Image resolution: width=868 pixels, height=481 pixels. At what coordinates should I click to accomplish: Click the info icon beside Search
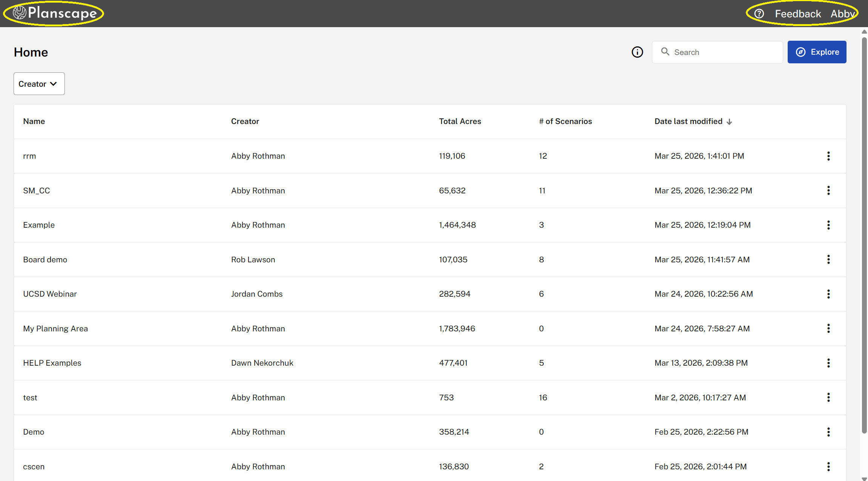pyautogui.click(x=637, y=52)
